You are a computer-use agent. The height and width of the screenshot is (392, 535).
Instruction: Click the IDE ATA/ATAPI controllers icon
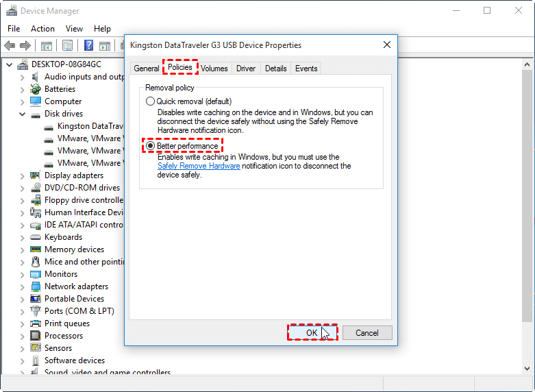pyautogui.click(x=36, y=225)
